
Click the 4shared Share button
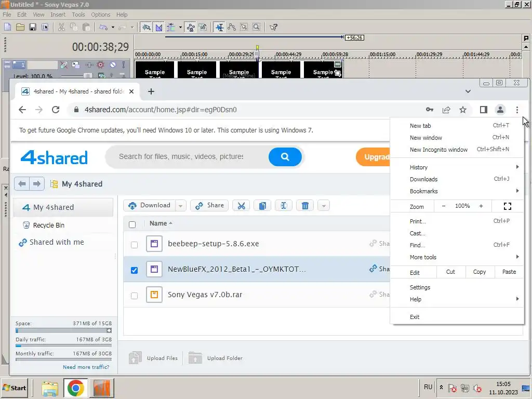coord(209,205)
